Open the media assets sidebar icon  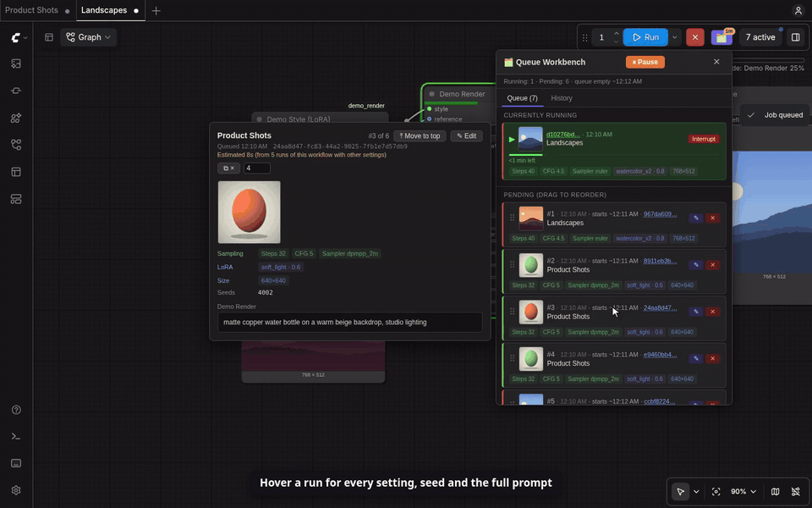16,63
